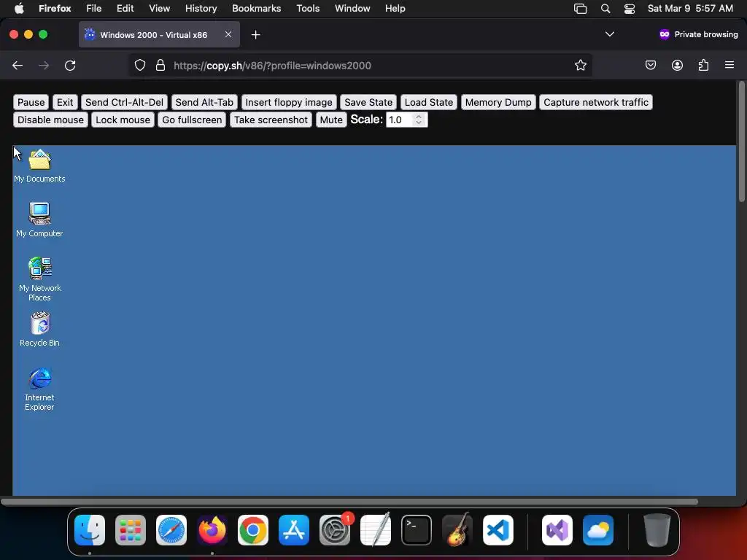Open TextEdit from the Dock
The height and width of the screenshot is (560, 747).
tap(376, 530)
